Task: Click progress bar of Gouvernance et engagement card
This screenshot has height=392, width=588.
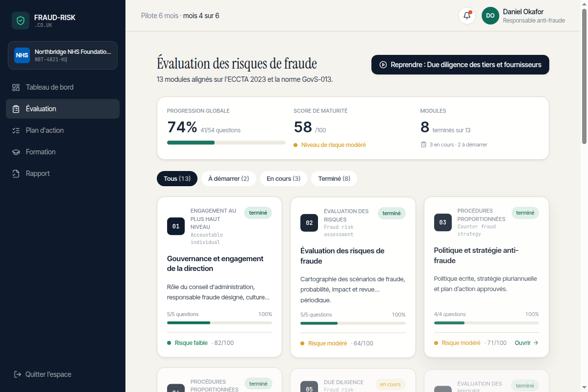Action: [220, 322]
